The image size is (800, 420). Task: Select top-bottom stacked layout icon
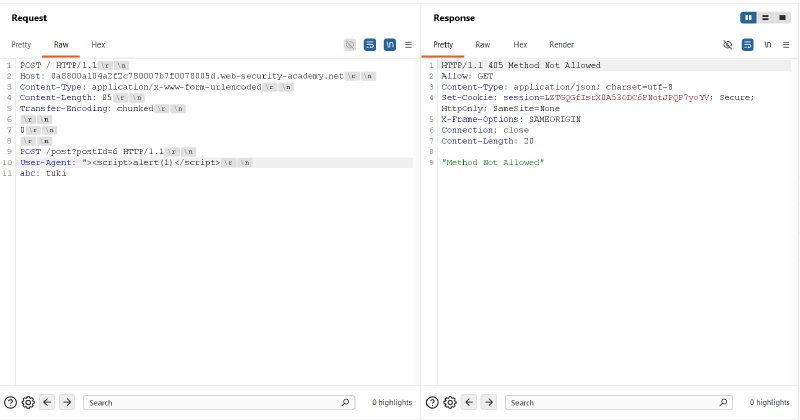click(765, 18)
